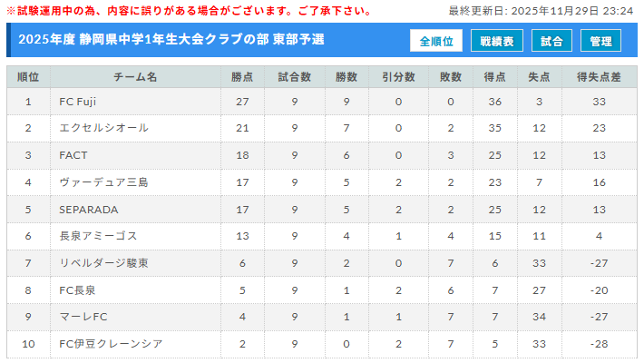Screen dimensions: 644x363
Task: Sort by the 順位 column header
Action: pyautogui.click(x=28, y=77)
